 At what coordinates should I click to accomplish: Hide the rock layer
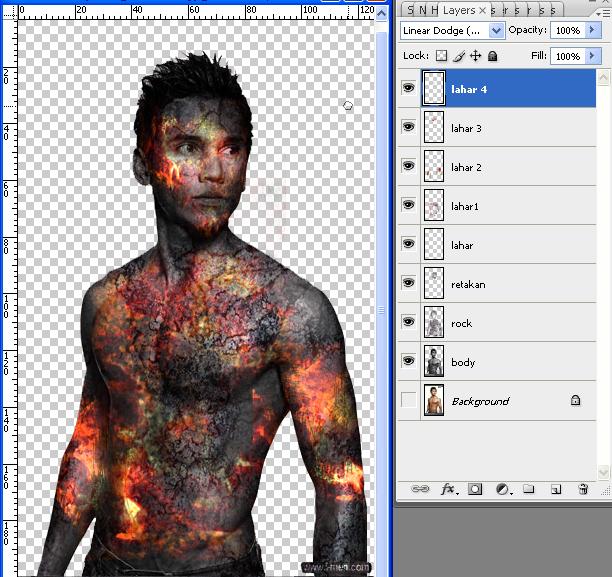click(409, 322)
